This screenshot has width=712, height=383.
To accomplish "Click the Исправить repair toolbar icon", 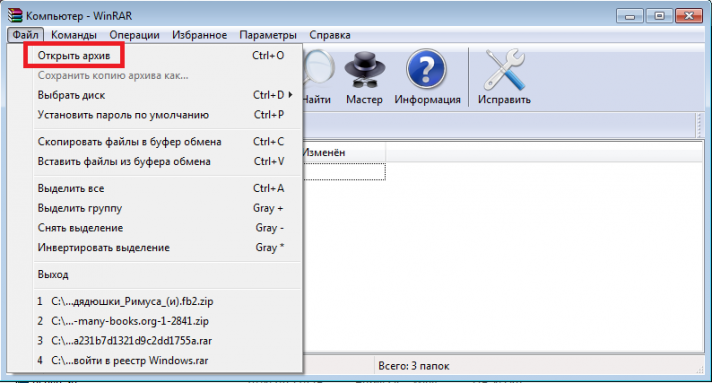I will pyautogui.click(x=504, y=77).
